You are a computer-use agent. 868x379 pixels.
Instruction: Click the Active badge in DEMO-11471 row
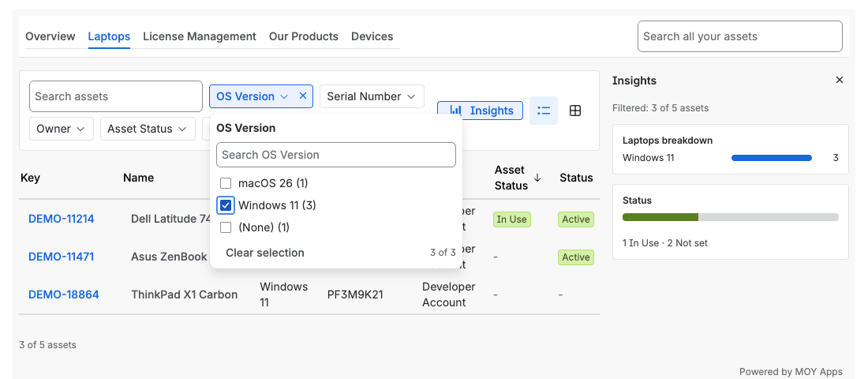576,257
